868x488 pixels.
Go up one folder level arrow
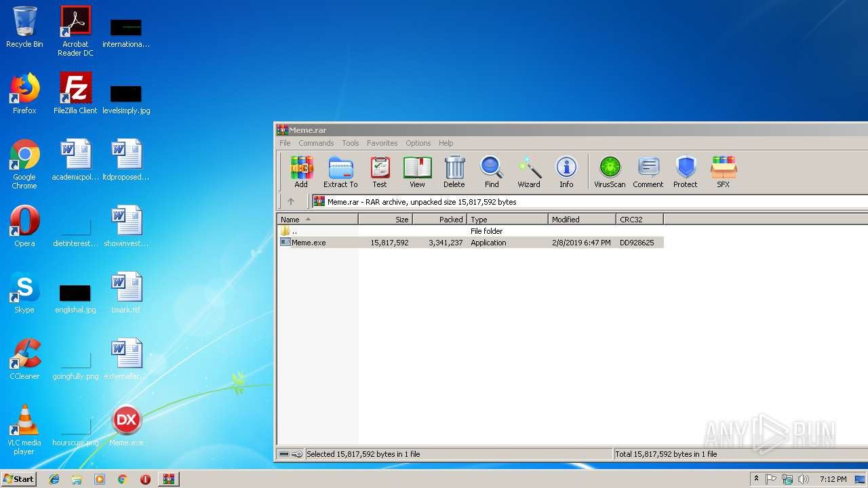click(x=291, y=201)
